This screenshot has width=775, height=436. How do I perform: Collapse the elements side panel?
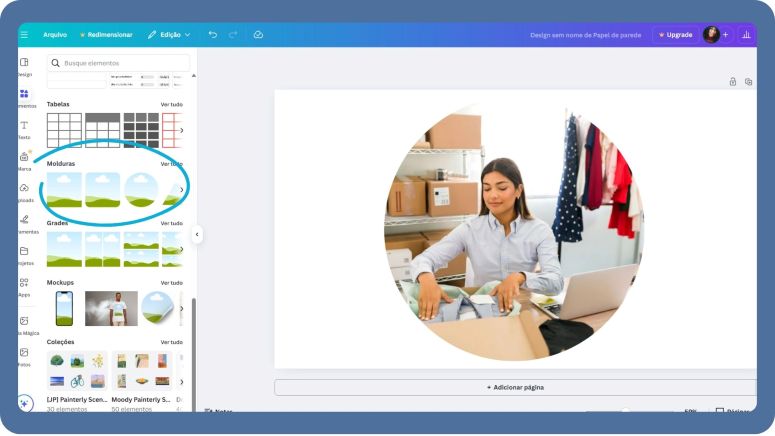[197, 234]
